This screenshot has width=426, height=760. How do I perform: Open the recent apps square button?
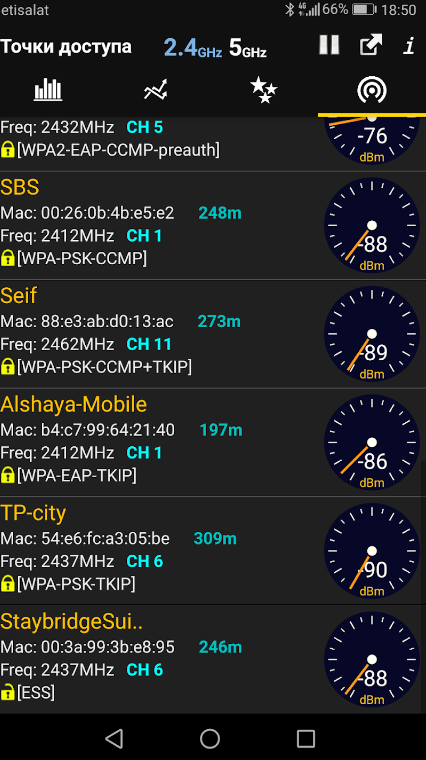pyautogui.click(x=306, y=739)
